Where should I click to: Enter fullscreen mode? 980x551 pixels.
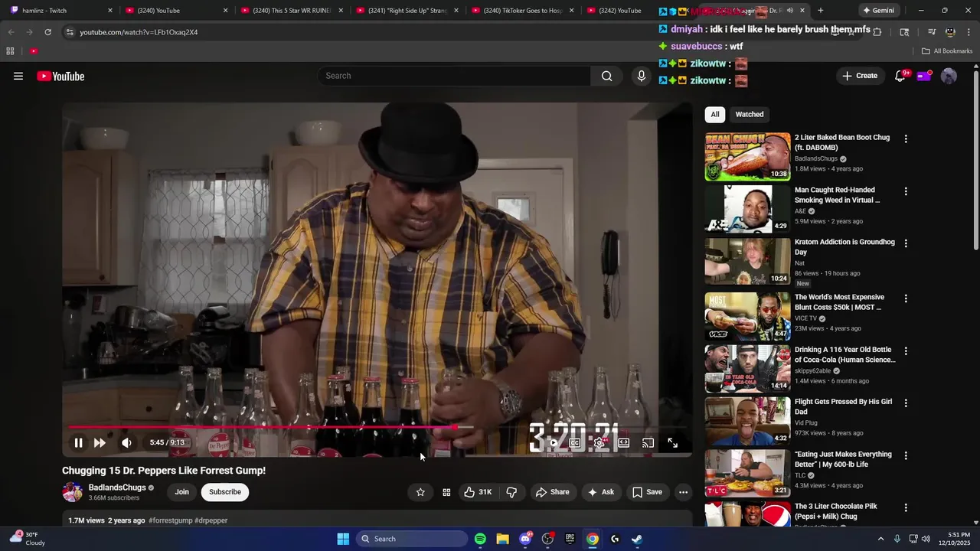(x=672, y=442)
